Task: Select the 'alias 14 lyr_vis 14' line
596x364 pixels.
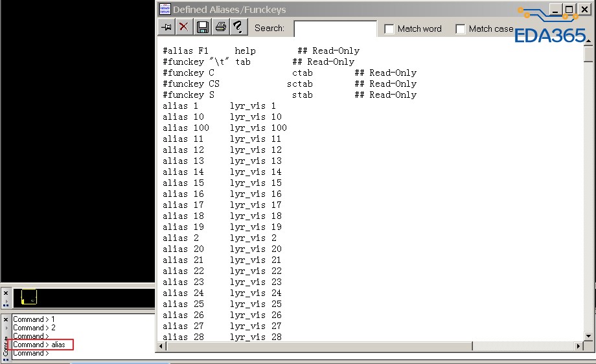Action: 222,172
